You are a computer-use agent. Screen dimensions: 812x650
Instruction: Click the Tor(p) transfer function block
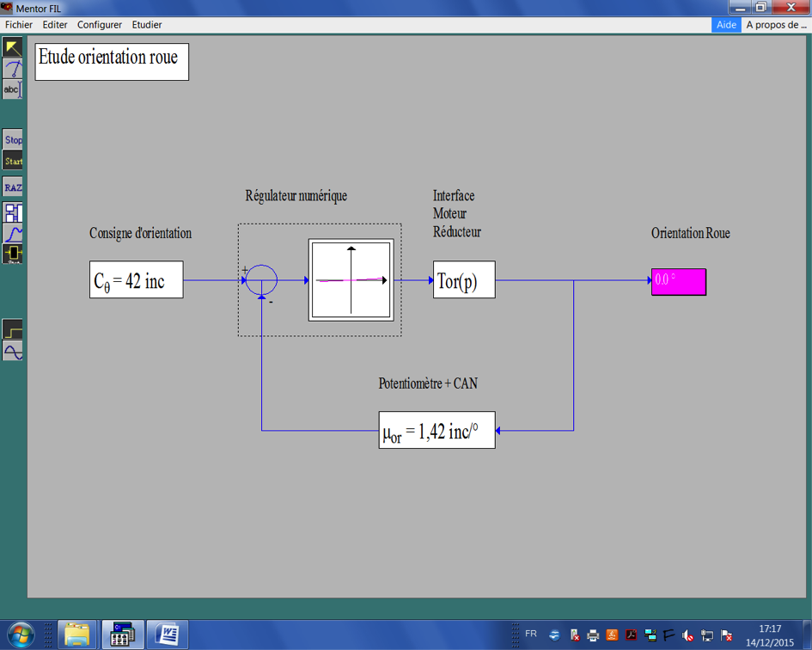[x=464, y=279]
